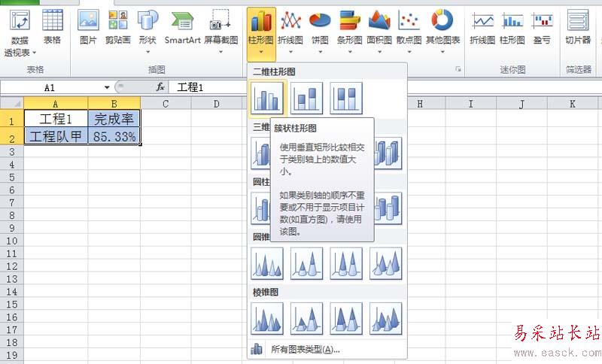602x364 pixels.
Task: Expand the 形状 dropdown arrow
Action: click(x=147, y=51)
